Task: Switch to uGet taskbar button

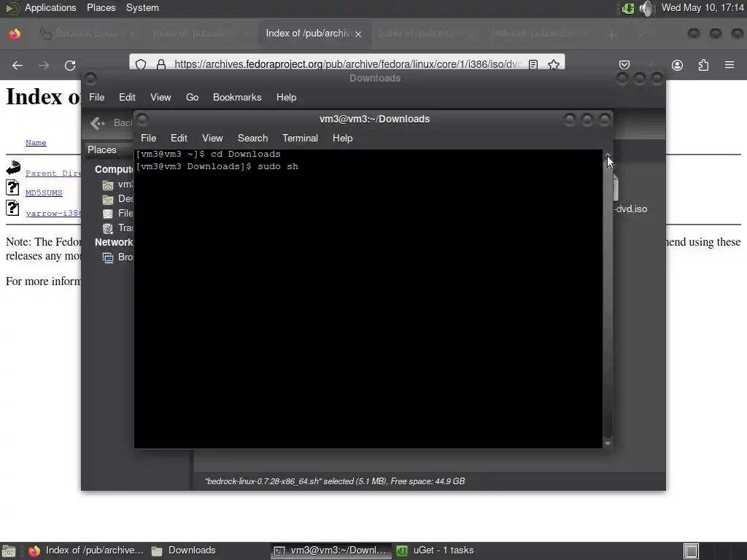Action: [436, 551]
